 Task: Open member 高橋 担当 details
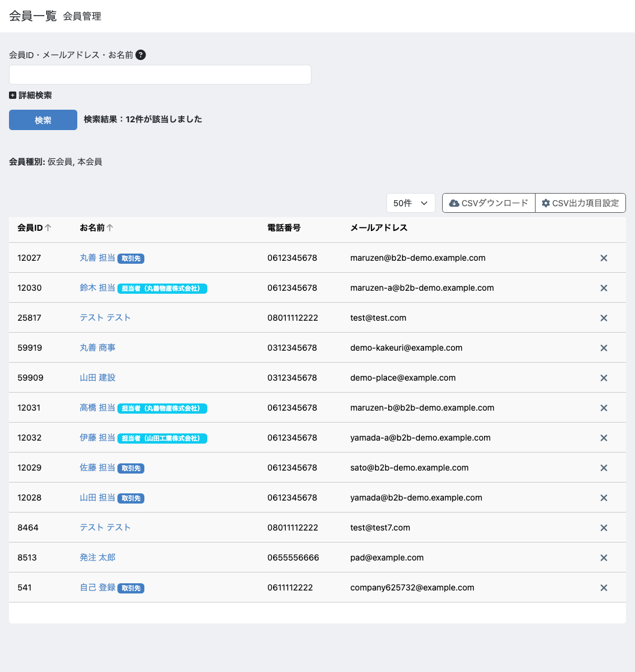coord(98,408)
